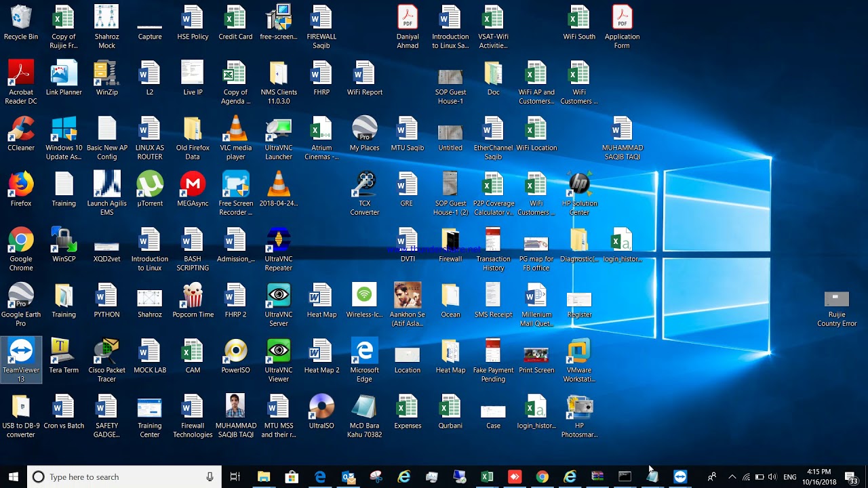Launch Cisco Packet Tracer shortcut
Viewport: 868px width, 488px height.
coord(106,360)
